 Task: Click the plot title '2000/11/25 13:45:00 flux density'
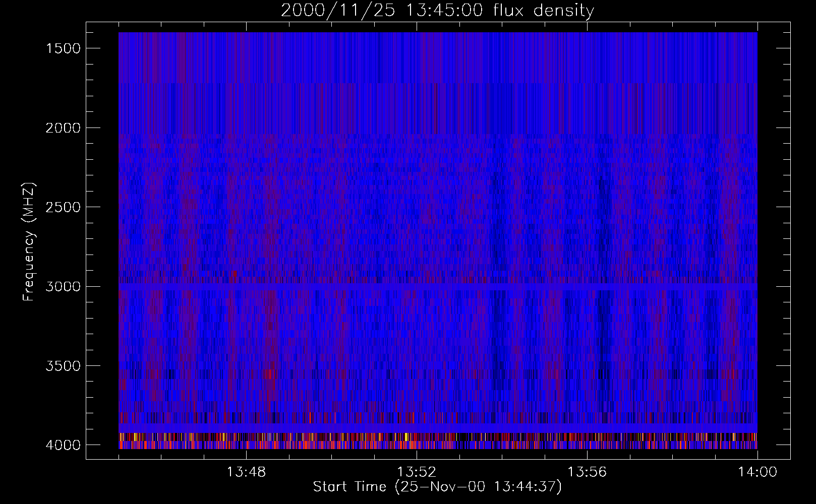[437, 11]
